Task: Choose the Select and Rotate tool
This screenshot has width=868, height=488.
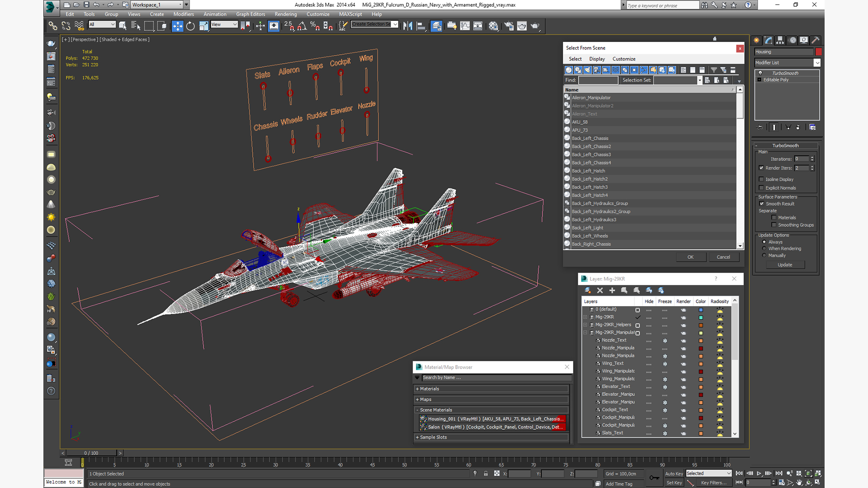Action: 190,26
